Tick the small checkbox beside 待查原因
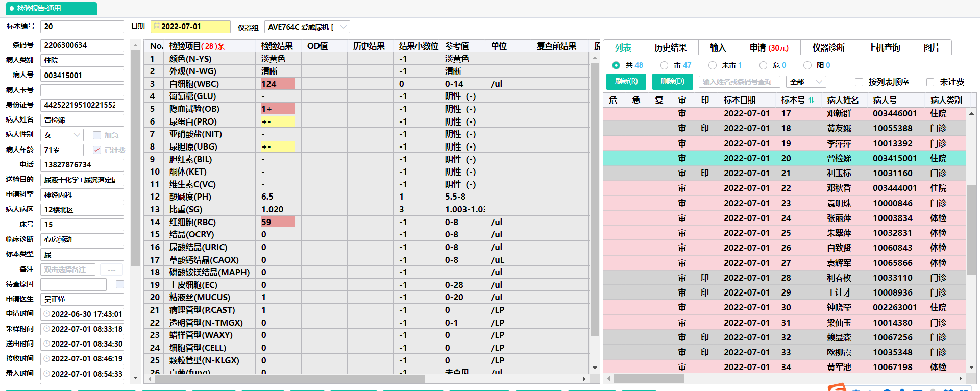 (x=120, y=284)
